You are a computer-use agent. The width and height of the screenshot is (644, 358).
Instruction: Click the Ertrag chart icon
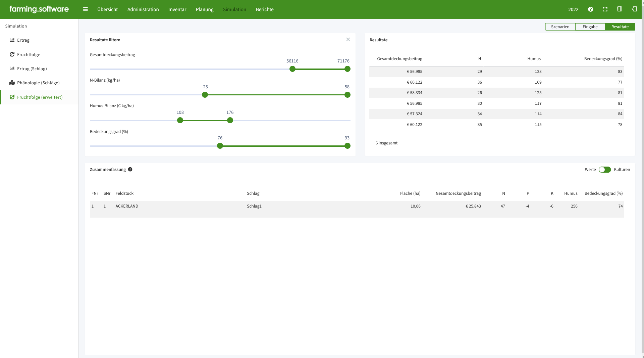click(12, 40)
